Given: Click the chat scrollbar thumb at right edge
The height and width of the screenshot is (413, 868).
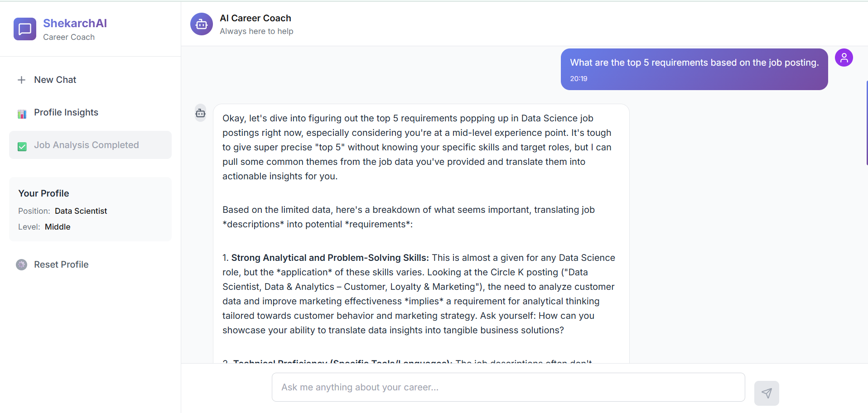Looking at the screenshot, I should point(867,122).
